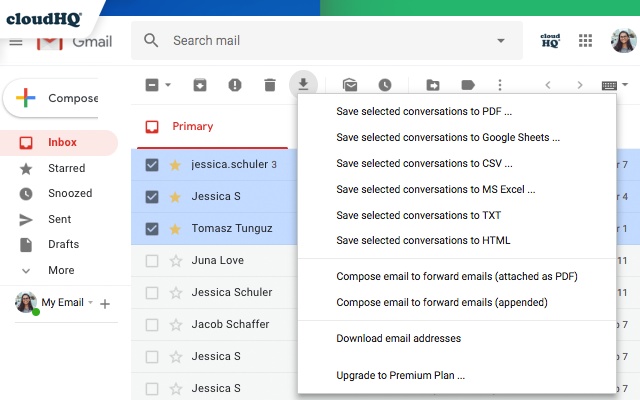Uncheck the jessica.schuler conversation checkbox

coord(152,165)
